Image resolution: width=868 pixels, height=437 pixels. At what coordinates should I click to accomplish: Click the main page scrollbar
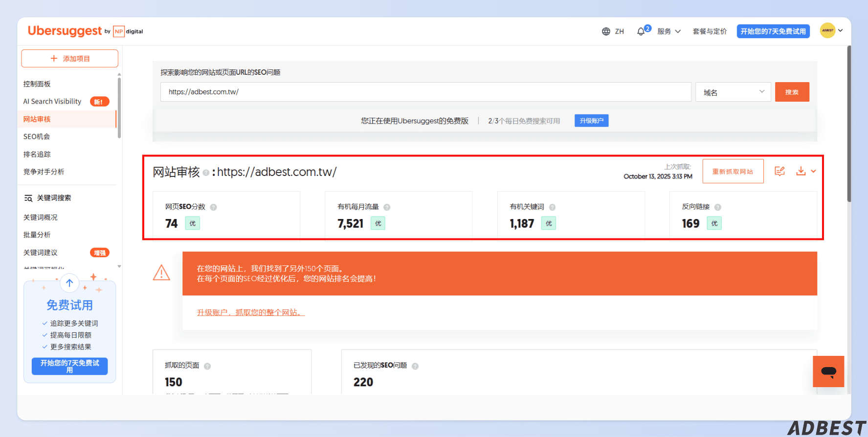pos(849,124)
